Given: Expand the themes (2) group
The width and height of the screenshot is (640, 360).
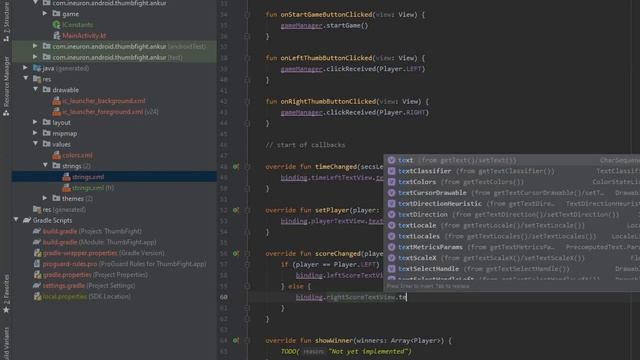Looking at the screenshot, I should coord(45,198).
